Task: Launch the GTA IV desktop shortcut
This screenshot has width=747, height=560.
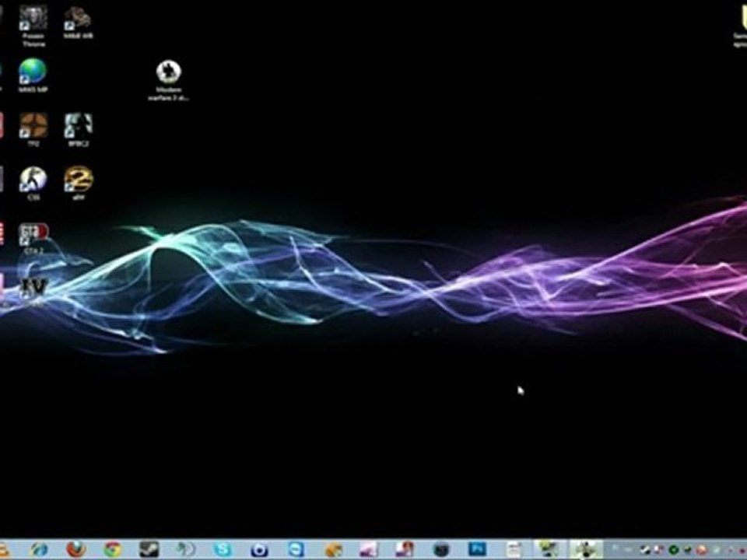Action: point(34,288)
